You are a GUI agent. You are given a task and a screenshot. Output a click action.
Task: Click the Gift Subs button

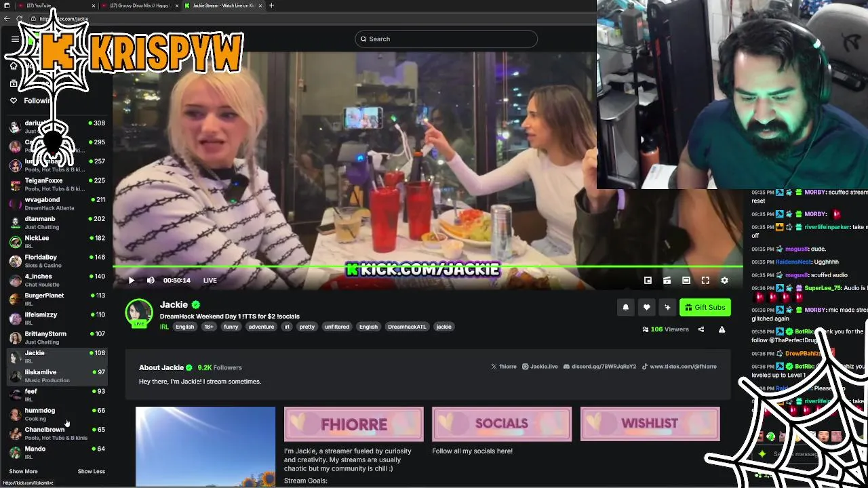[705, 308]
